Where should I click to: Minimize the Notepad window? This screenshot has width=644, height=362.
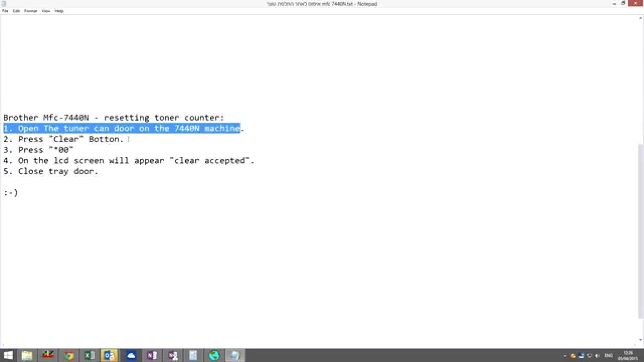point(614,3)
